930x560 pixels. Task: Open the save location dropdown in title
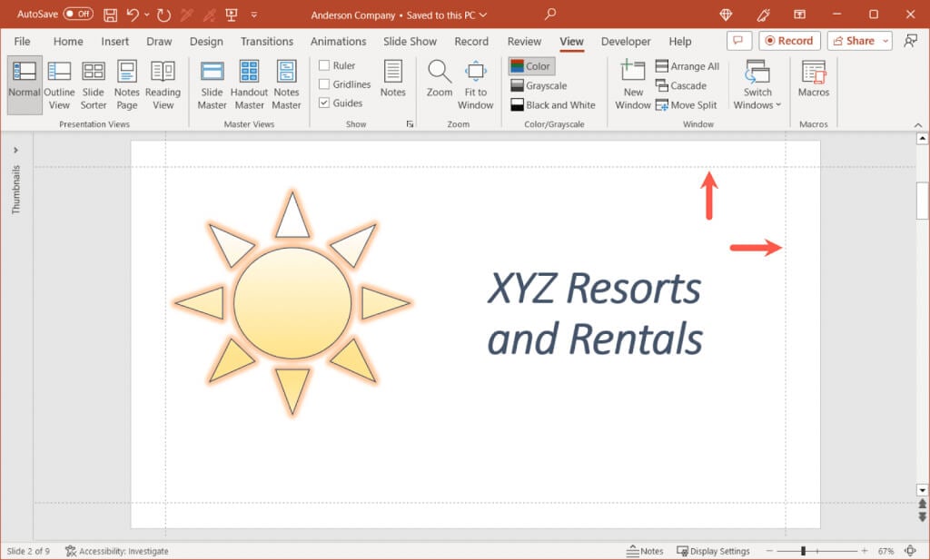(483, 15)
